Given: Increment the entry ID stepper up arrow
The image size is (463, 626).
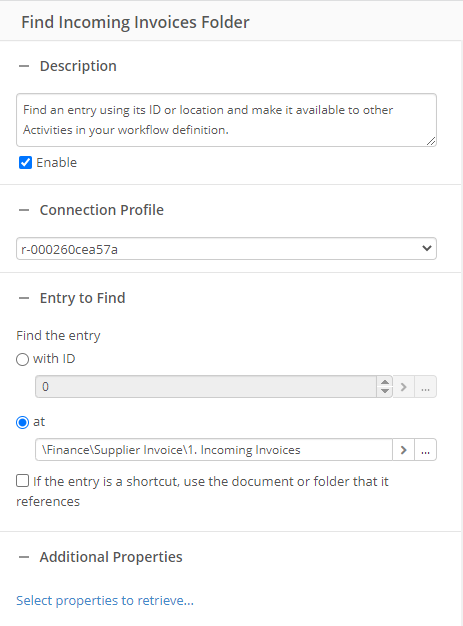Looking at the screenshot, I should (385, 382).
